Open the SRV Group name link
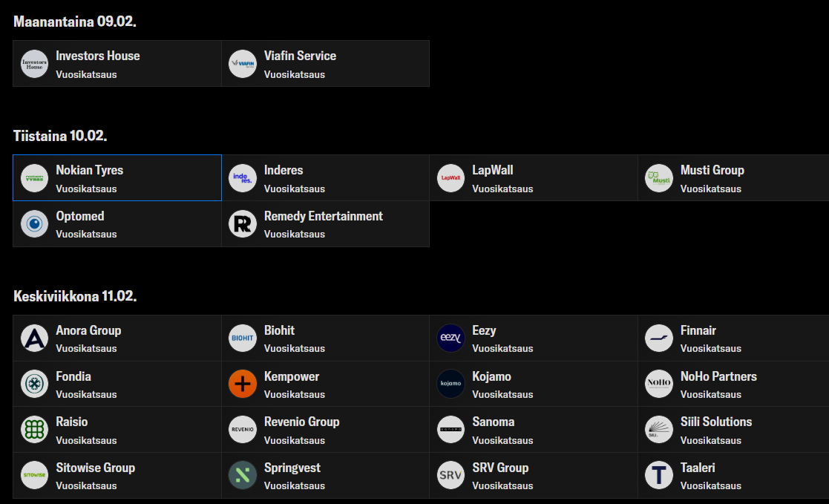Image resolution: width=829 pixels, height=504 pixels. coord(500,468)
